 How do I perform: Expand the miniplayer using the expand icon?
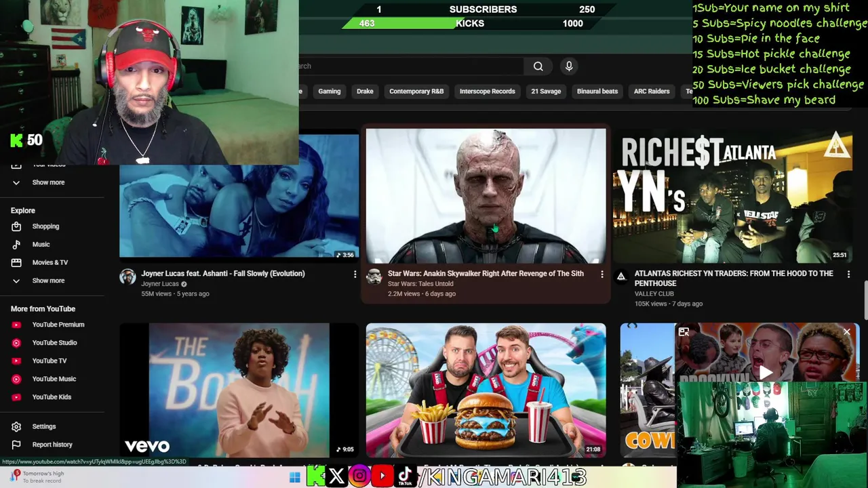coord(684,332)
